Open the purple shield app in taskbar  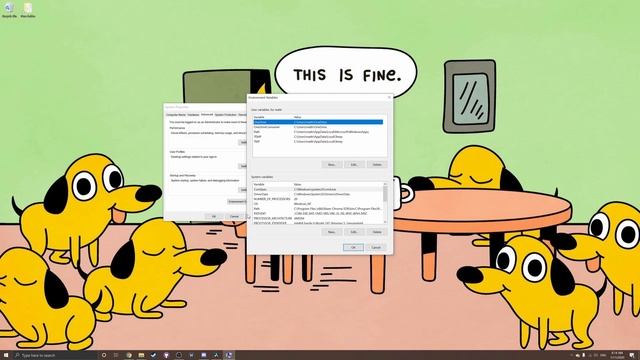tap(166, 355)
